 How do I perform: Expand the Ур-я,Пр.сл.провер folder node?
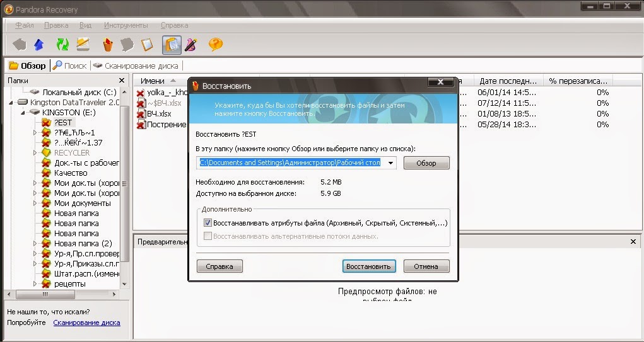35,253
